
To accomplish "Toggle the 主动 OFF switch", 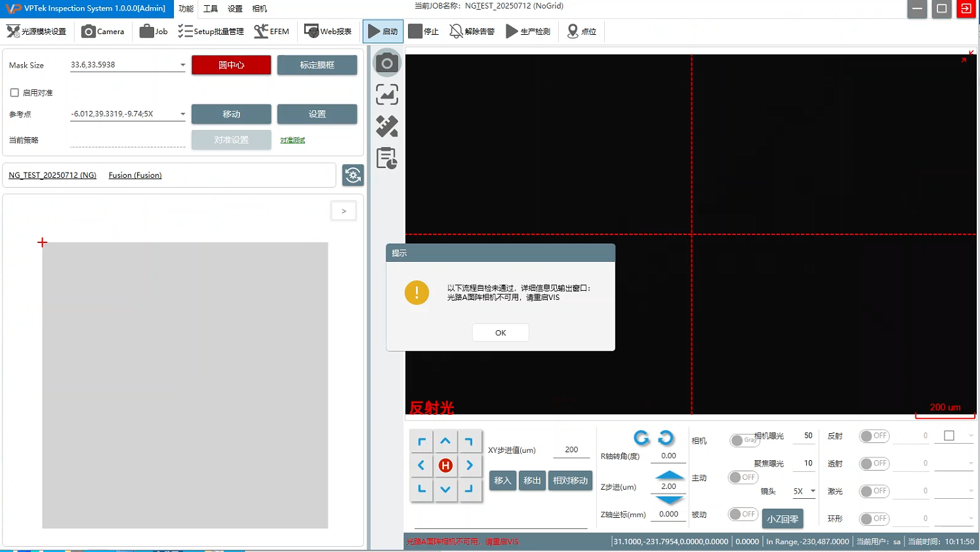I will 743,477.
